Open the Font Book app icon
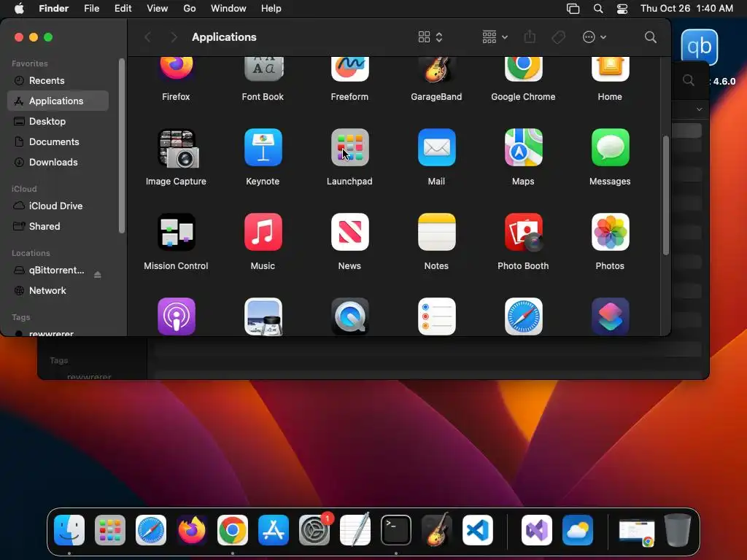This screenshot has height=560, width=747. pyautogui.click(x=263, y=69)
